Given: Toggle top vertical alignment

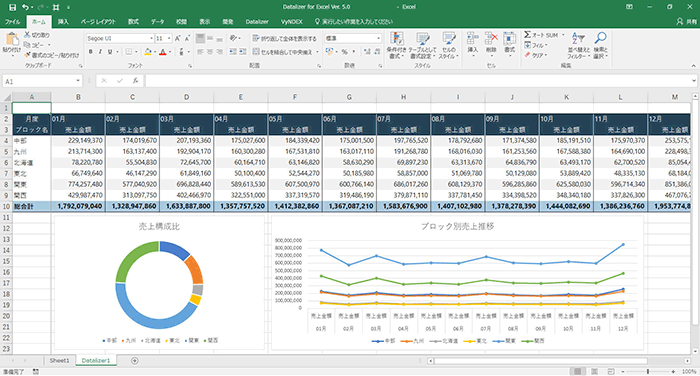Looking at the screenshot, I should pos(200,39).
